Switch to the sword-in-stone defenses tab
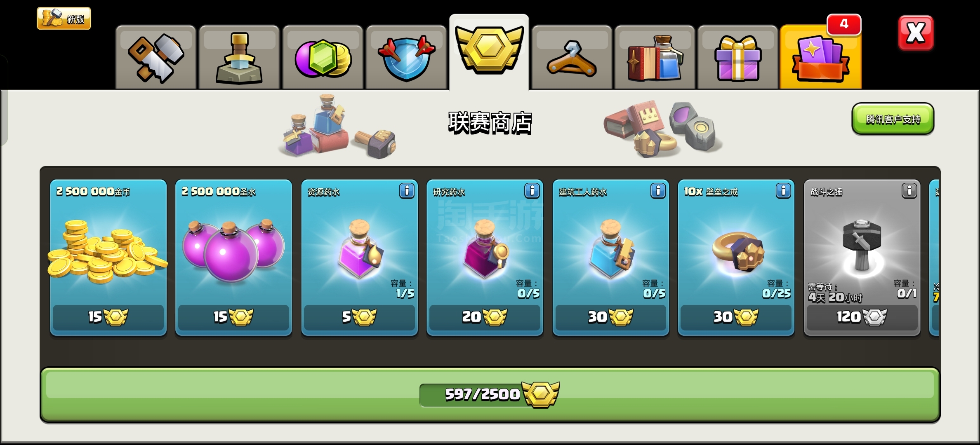This screenshot has height=445, width=980. (239, 58)
